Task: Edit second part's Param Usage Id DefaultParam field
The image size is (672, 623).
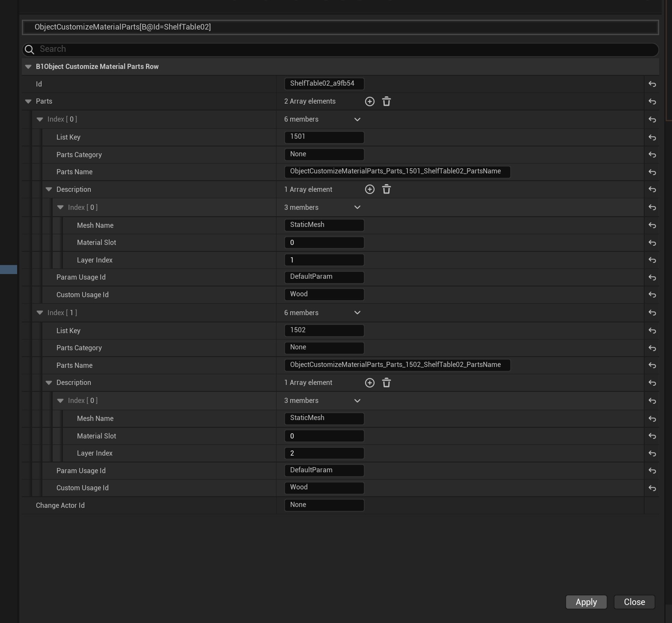Action: [x=324, y=471]
